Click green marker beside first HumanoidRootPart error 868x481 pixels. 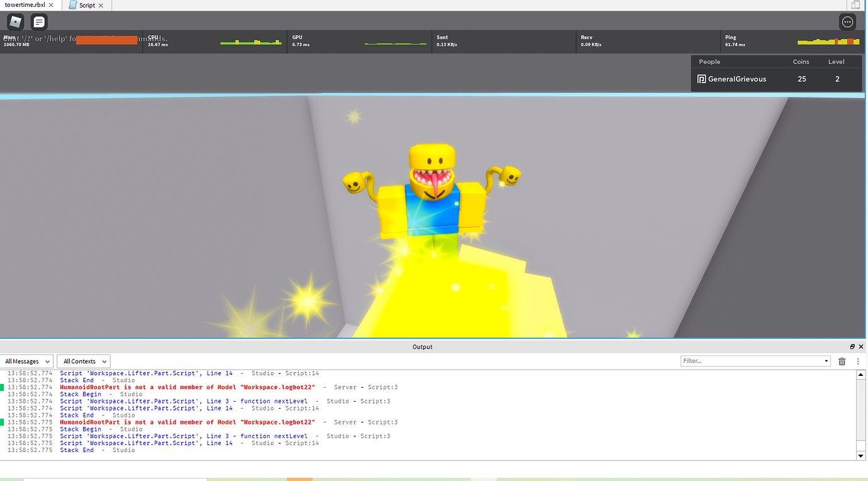[x=2, y=387]
